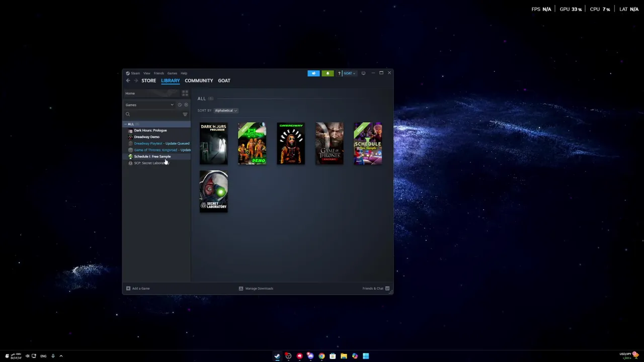Viewport: 644px width, 362px height.
Task: Click Manage Downloads link
Action: coord(259,289)
